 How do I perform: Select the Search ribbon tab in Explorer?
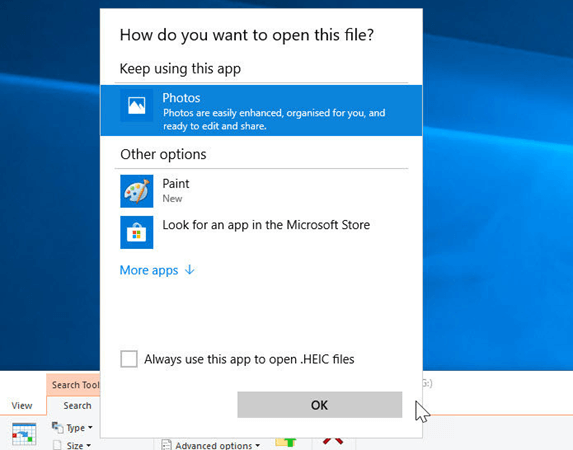pyautogui.click(x=77, y=405)
